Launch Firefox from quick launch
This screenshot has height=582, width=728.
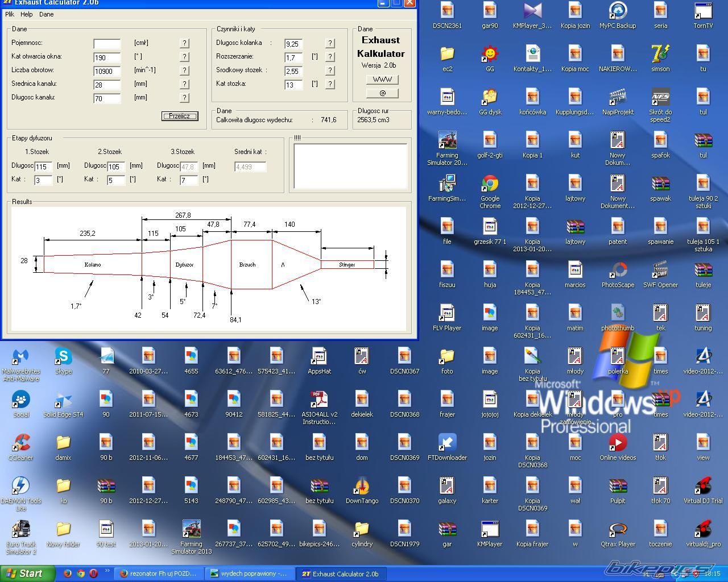67,573
